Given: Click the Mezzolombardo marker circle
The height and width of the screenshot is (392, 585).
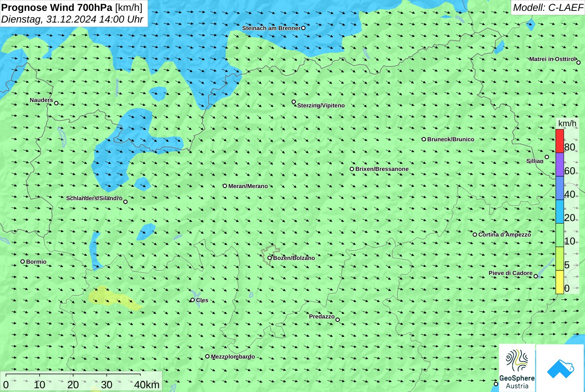Looking at the screenshot, I should (x=207, y=356).
